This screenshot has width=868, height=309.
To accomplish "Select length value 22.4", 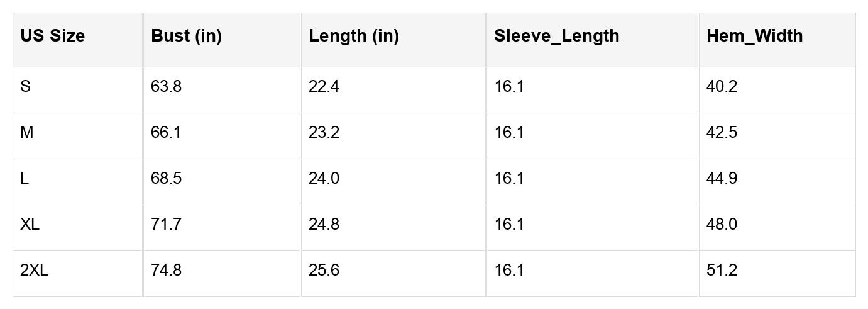I will (324, 87).
